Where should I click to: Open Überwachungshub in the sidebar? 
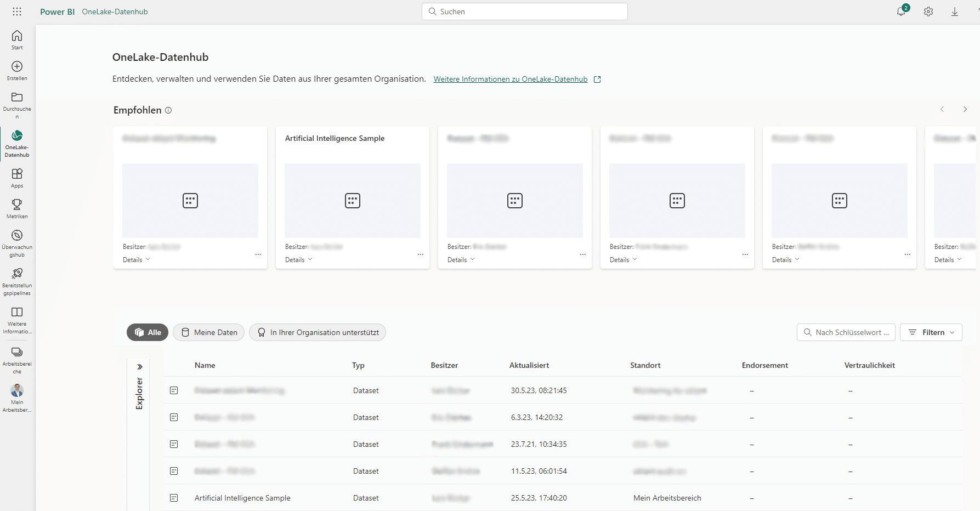tap(17, 243)
